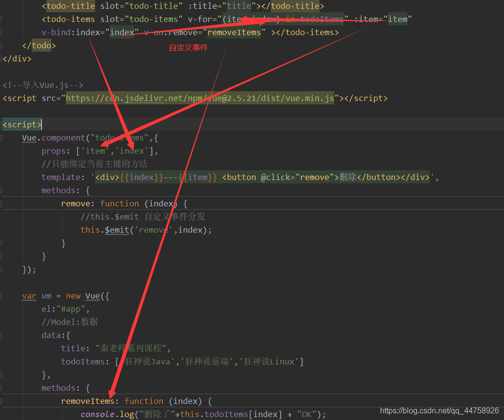Screen dimensions: 504x420
Task: Click the 'todoItems:' key in data
Action: point(85,362)
